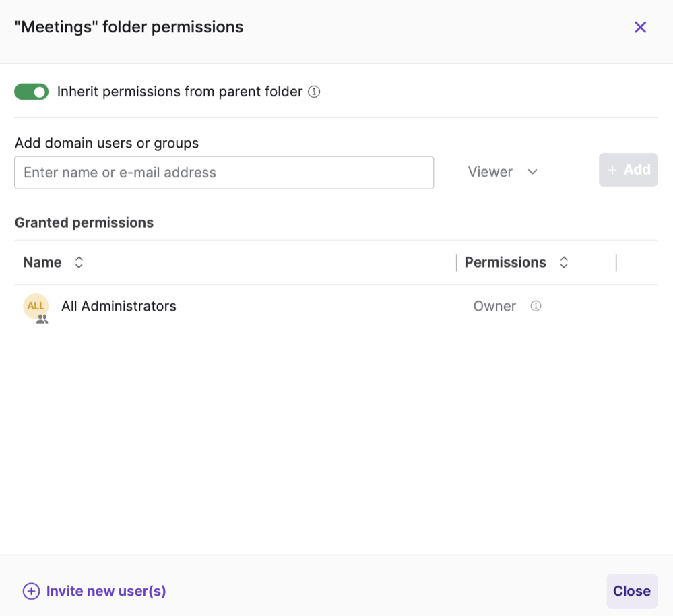Expand the chevron next to Viewer
673x616 pixels.
[x=532, y=172]
